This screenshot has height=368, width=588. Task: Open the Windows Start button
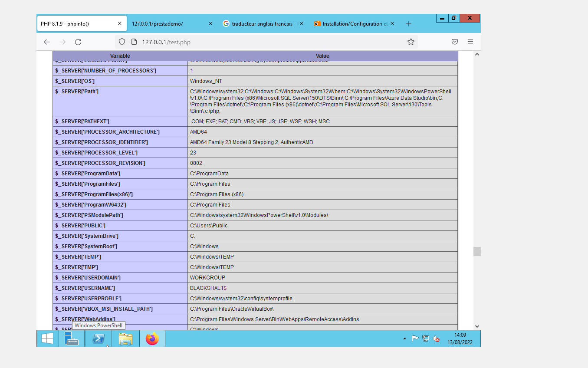coord(47,338)
